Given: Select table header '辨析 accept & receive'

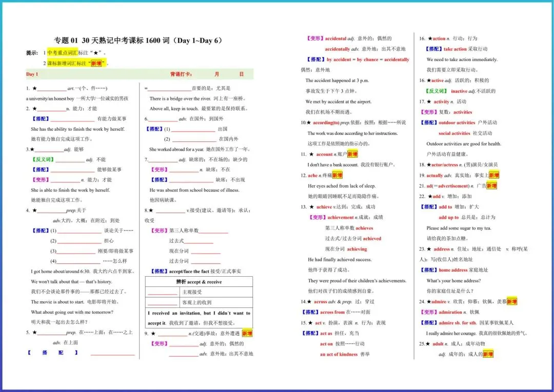Looking at the screenshot, I should click(199, 282).
